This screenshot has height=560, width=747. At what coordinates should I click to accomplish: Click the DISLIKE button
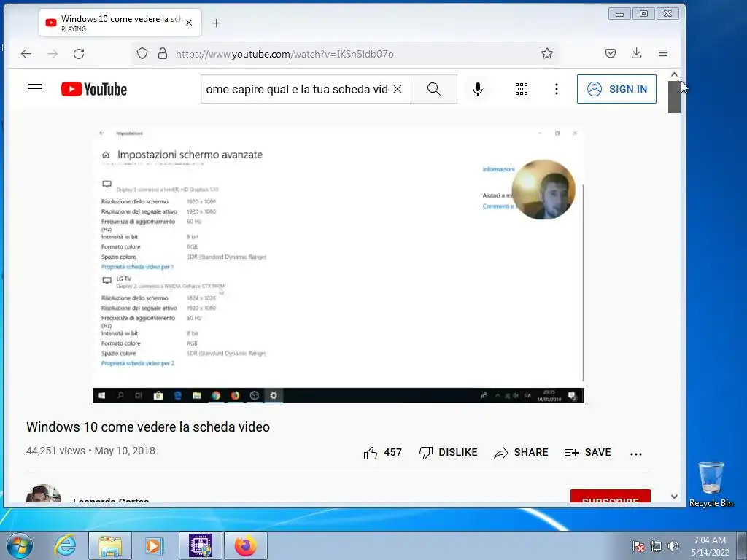(x=449, y=452)
